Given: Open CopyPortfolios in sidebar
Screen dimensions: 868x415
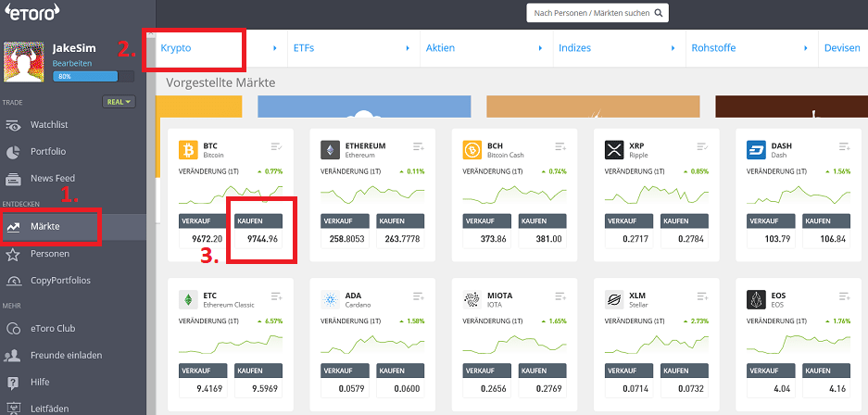Looking at the screenshot, I should click(60, 280).
